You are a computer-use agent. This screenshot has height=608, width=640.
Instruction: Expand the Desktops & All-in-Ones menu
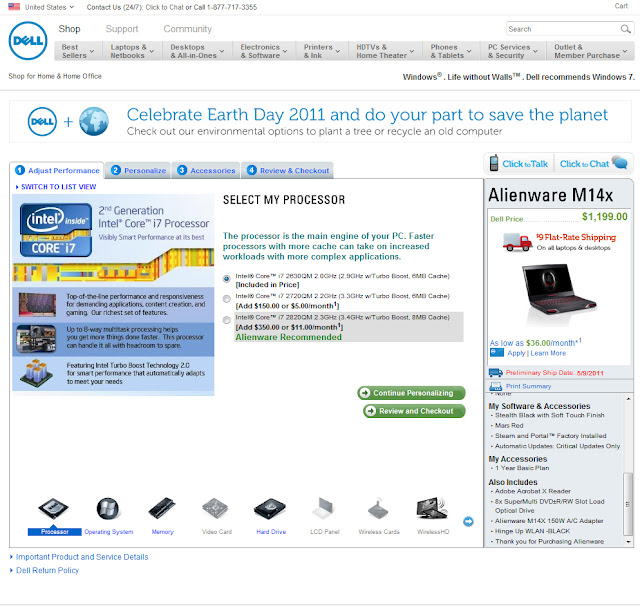point(197,51)
